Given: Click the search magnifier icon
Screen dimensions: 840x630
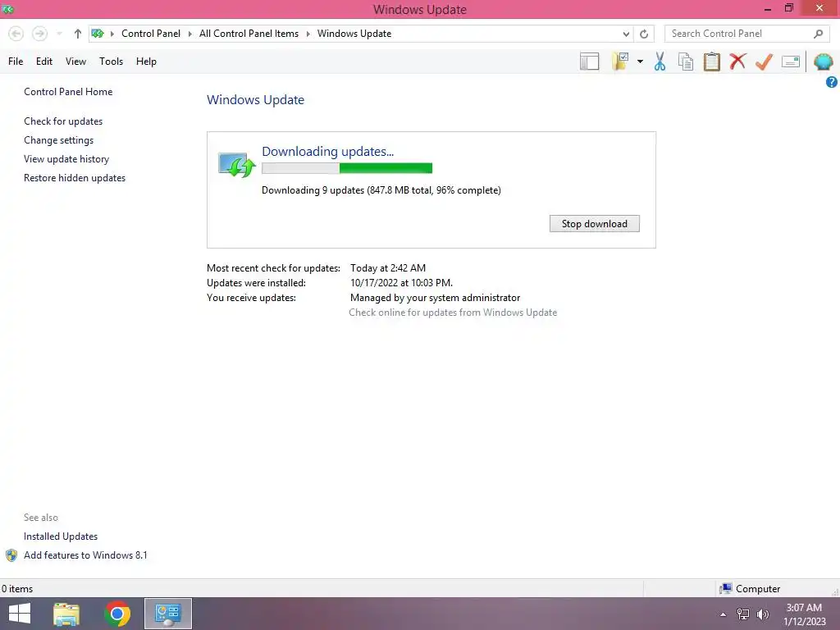Looking at the screenshot, I should [x=818, y=34].
